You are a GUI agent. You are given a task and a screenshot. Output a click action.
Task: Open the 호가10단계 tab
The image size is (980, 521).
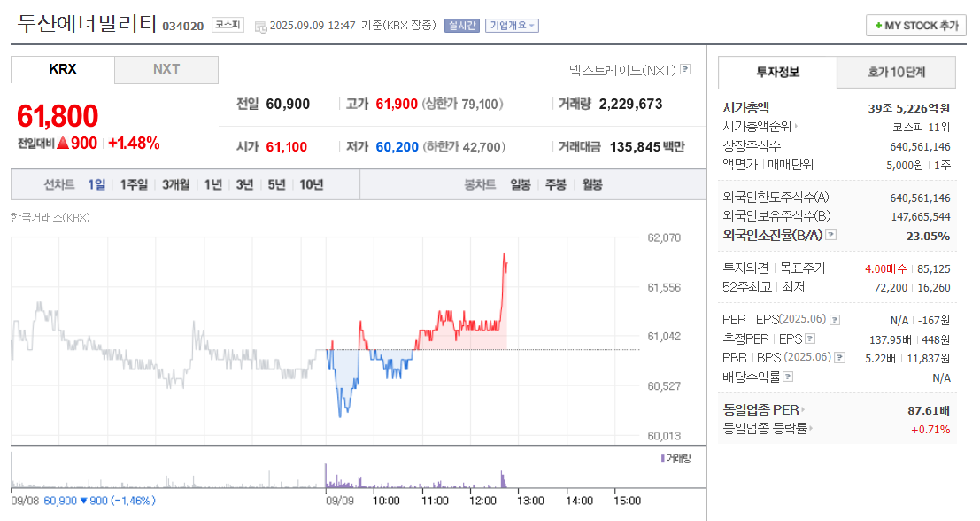[x=896, y=72]
